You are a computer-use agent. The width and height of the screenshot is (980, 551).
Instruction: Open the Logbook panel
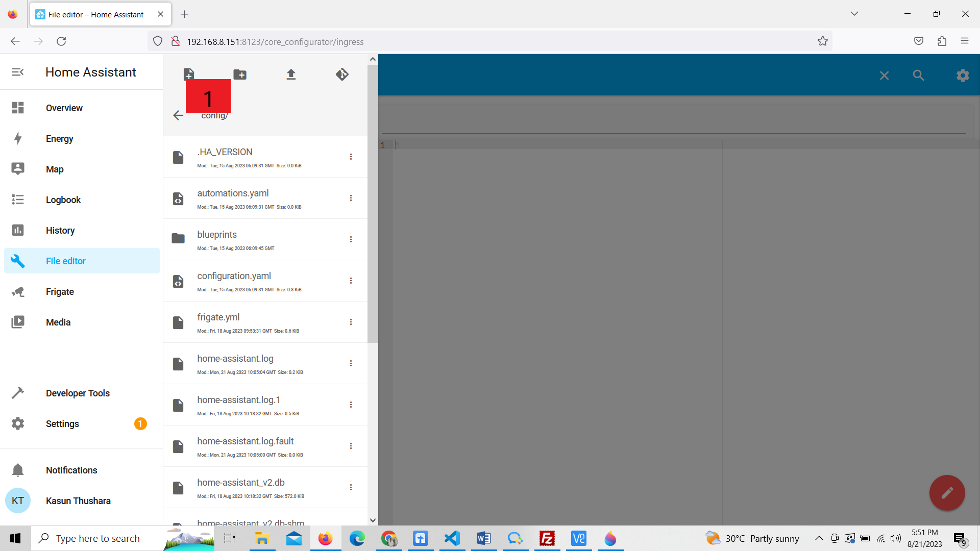(82, 200)
